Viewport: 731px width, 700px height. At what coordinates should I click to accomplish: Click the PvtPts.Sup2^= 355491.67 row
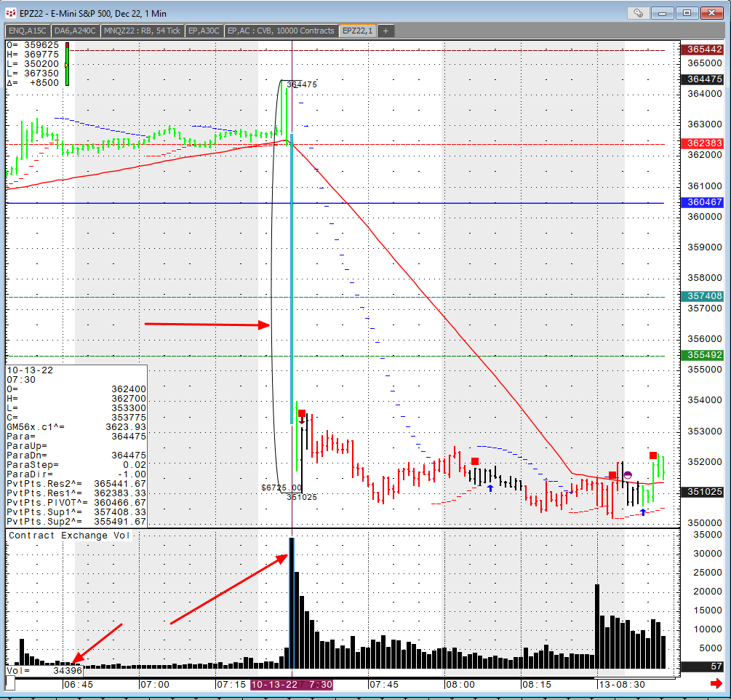76,522
